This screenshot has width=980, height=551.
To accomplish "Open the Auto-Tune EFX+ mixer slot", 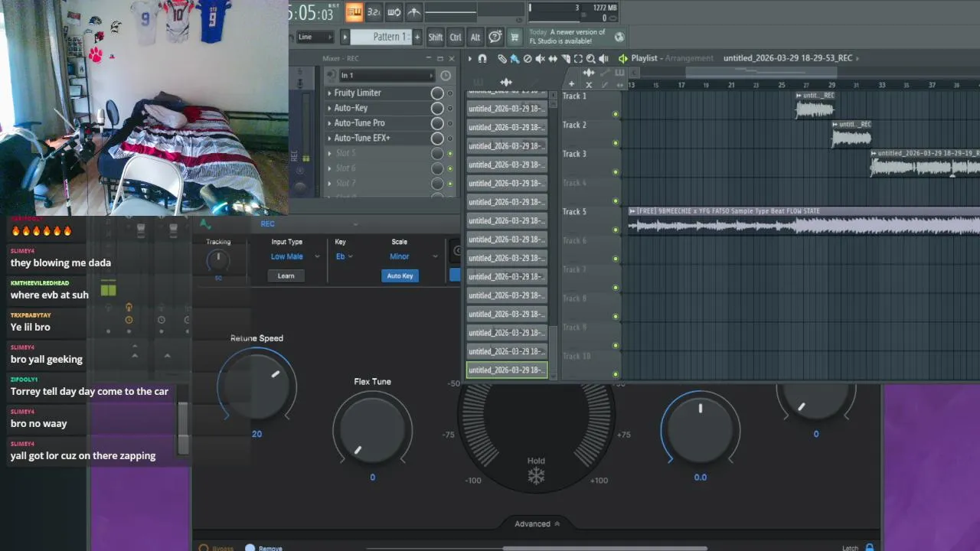I will 377,139.
